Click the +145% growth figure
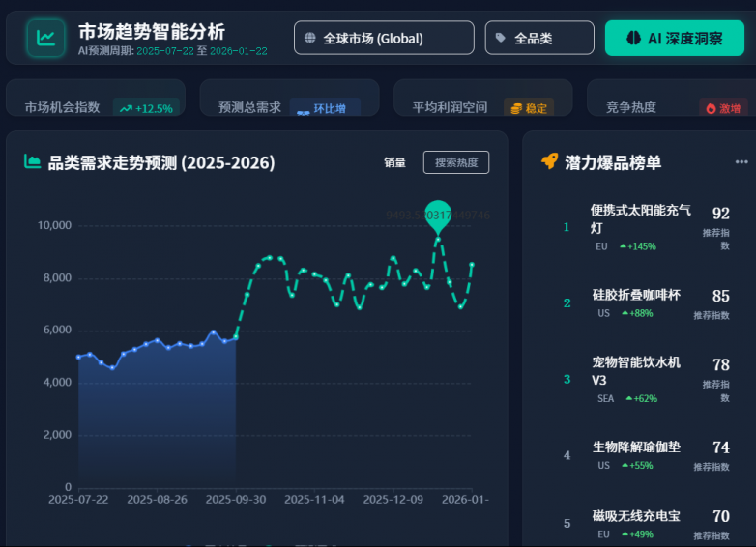 tap(638, 246)
